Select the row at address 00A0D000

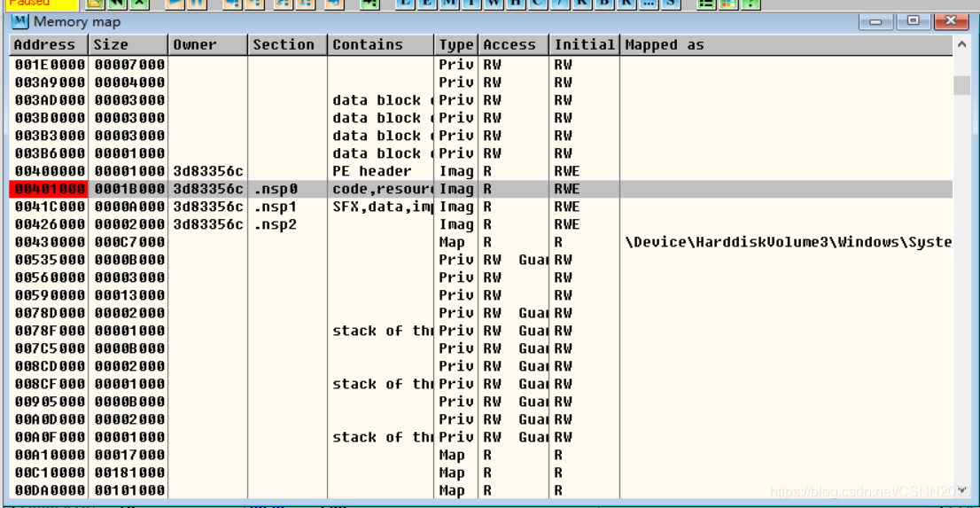coord(481,419)
